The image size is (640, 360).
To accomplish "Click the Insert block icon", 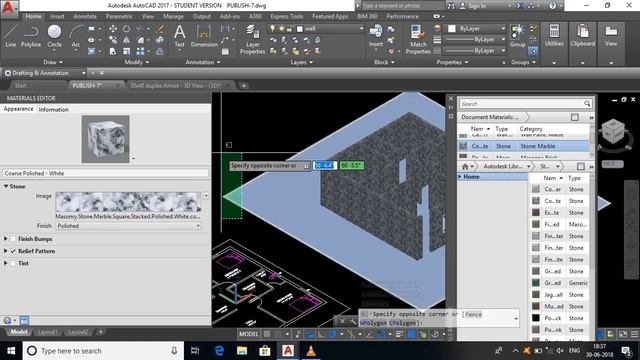I will pyautogui.click(x=376, y=36).
